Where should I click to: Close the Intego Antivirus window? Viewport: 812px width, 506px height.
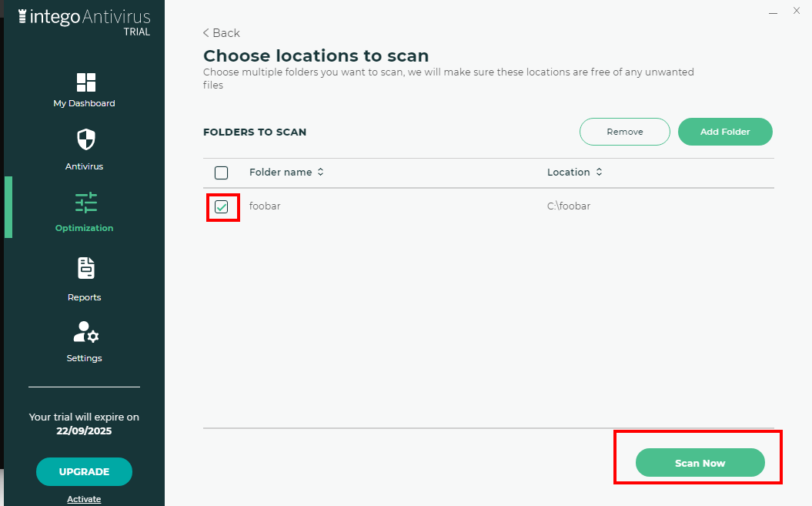(797, 11)
